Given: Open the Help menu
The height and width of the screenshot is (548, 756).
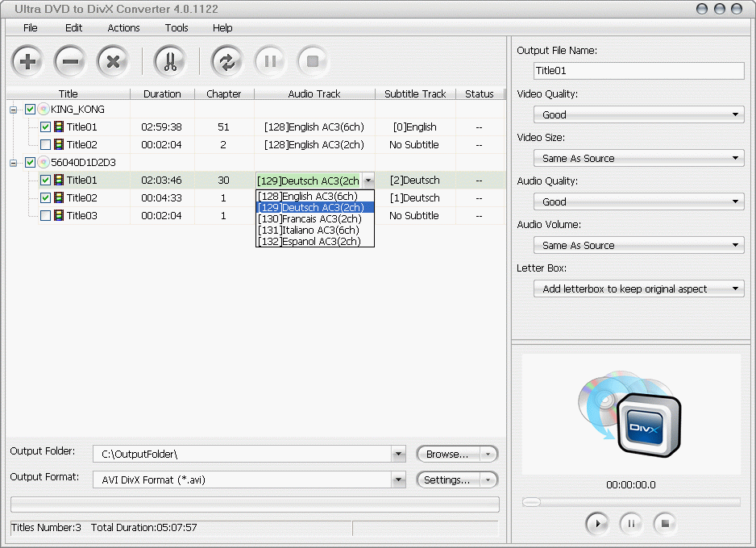Looking at the screenshot, I should click(x=222, y=28).
